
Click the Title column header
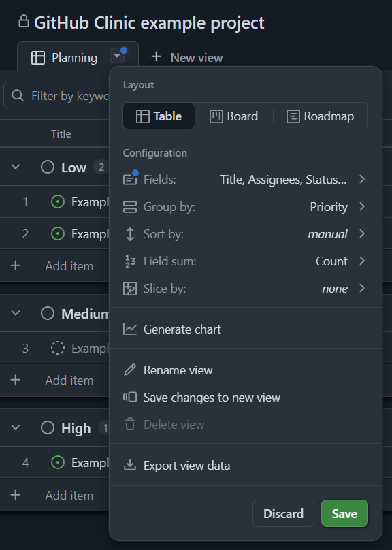(61, 133)
